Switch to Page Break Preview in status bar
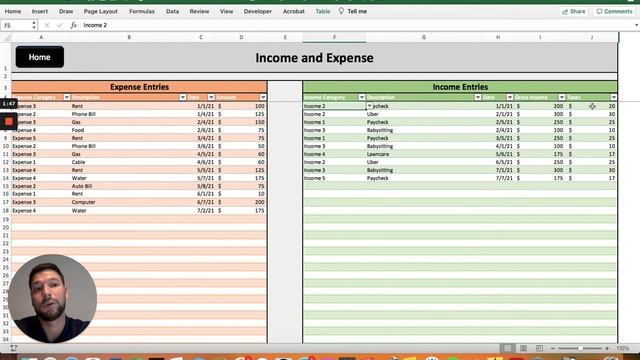 tap(539, 348)
